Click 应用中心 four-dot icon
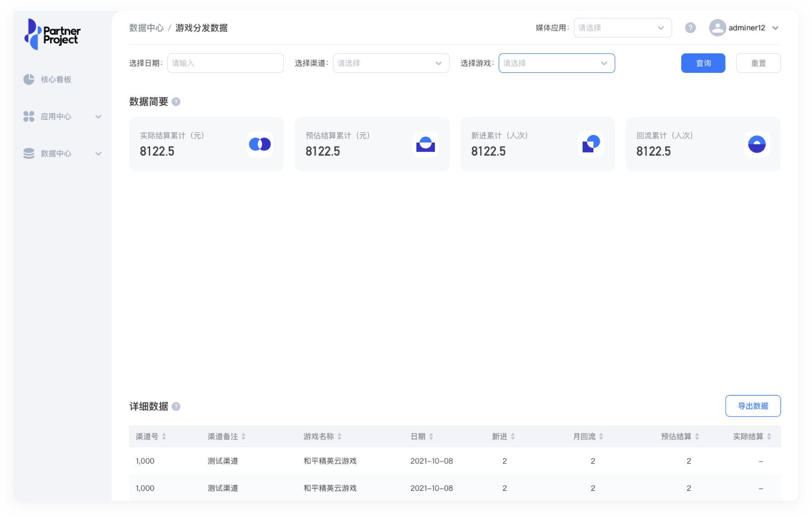Screen dimensions: 812x517 [x=29, y=117]
